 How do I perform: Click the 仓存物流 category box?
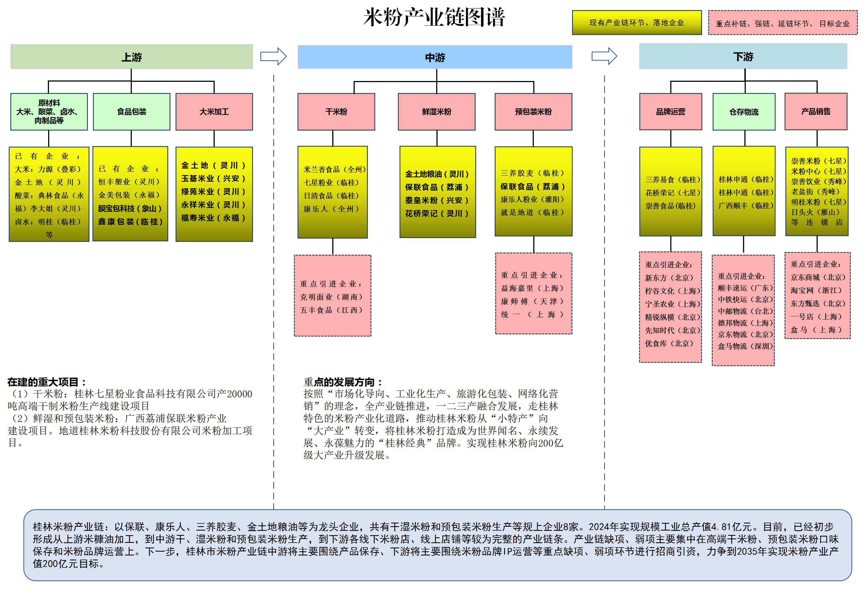(x=744, y=112)
